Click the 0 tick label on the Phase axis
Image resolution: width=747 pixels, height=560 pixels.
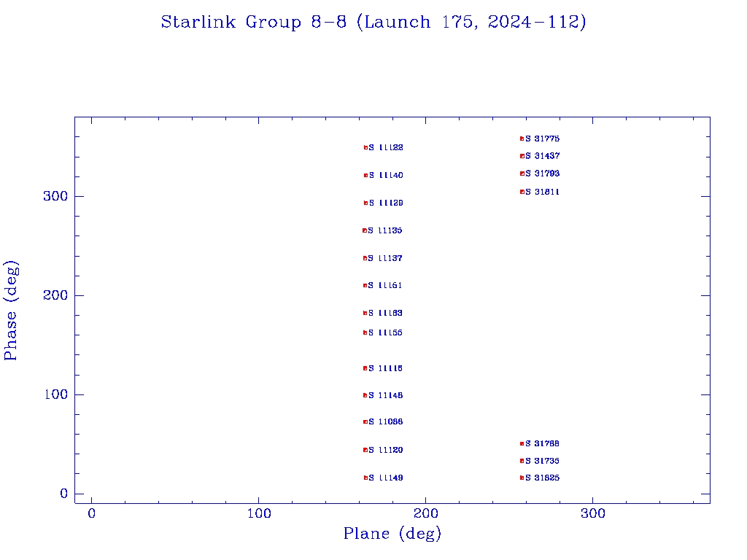click(64, 494)
